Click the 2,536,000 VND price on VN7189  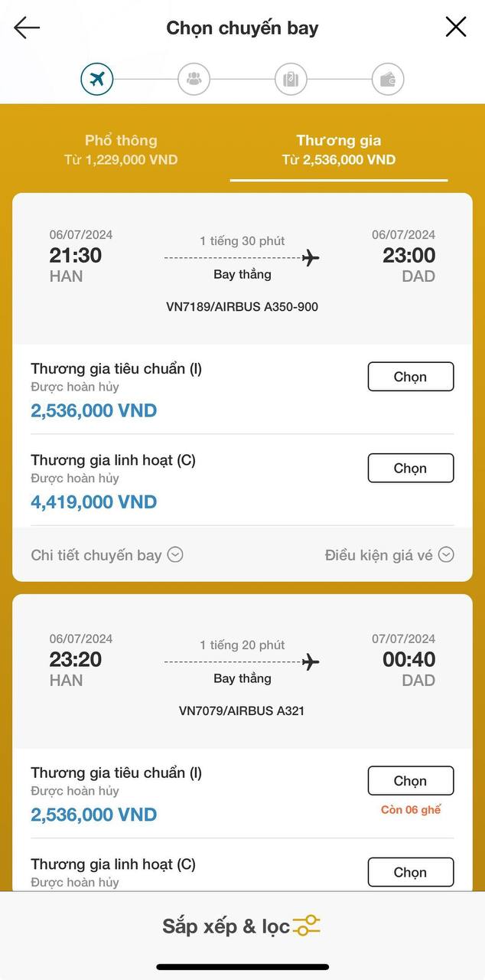pos(93,411)
